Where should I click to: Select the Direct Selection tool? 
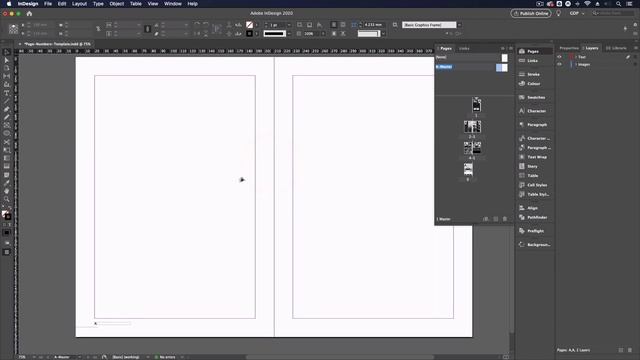pyautogui.click(x=7, y=60)
